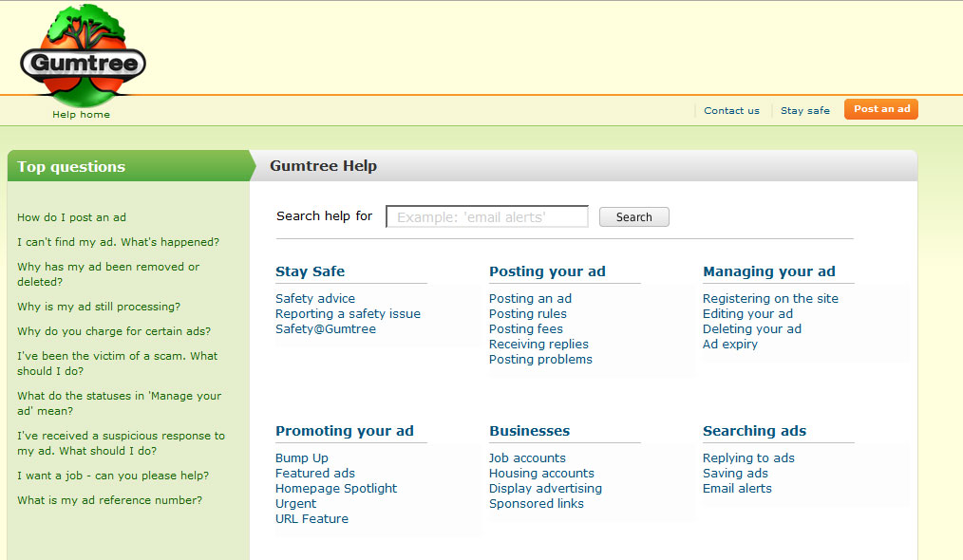Select Homepage Spotlight
Image resolution: width=963 pixels, height=560 pixels.
(x=335, y=488)
